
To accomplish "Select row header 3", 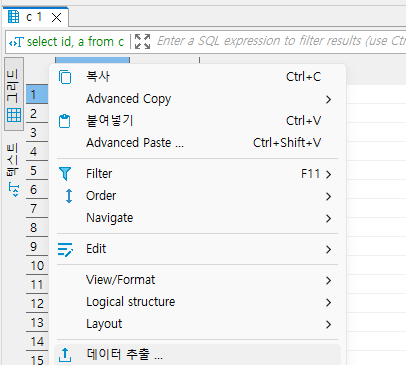I will 37,132.
